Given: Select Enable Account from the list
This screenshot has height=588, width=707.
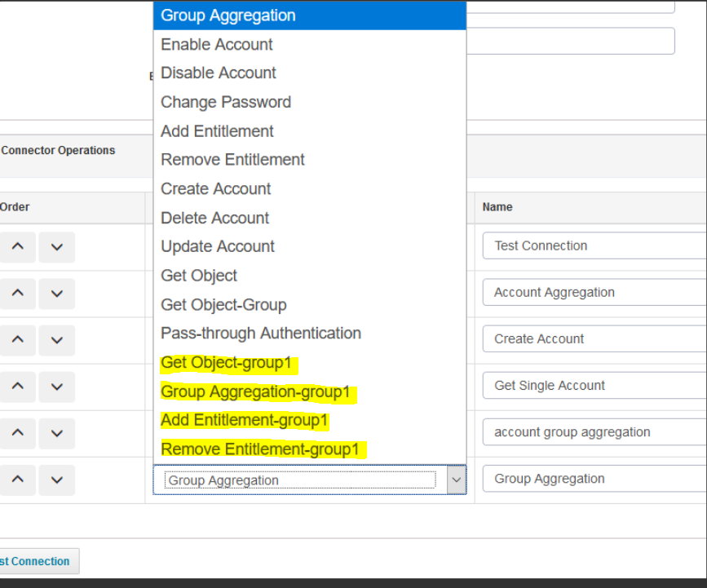Looking at the screenshot, I should point(217,45).
